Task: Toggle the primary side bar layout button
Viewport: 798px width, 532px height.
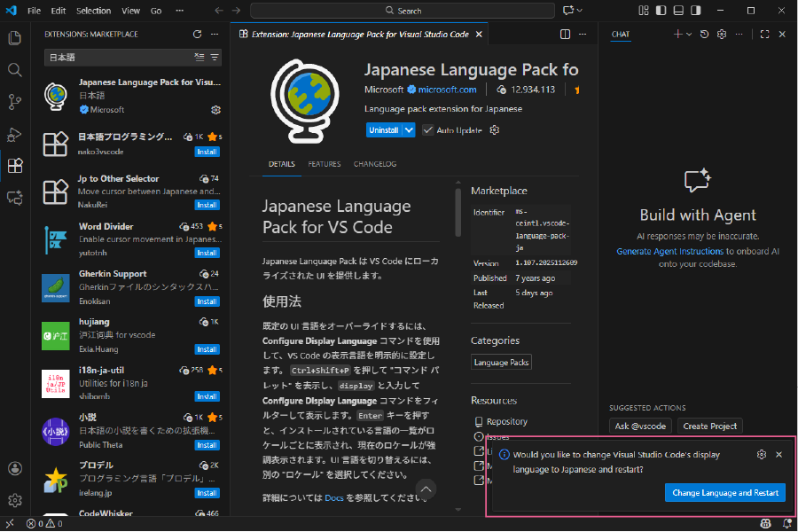Action: coord(661,10)
